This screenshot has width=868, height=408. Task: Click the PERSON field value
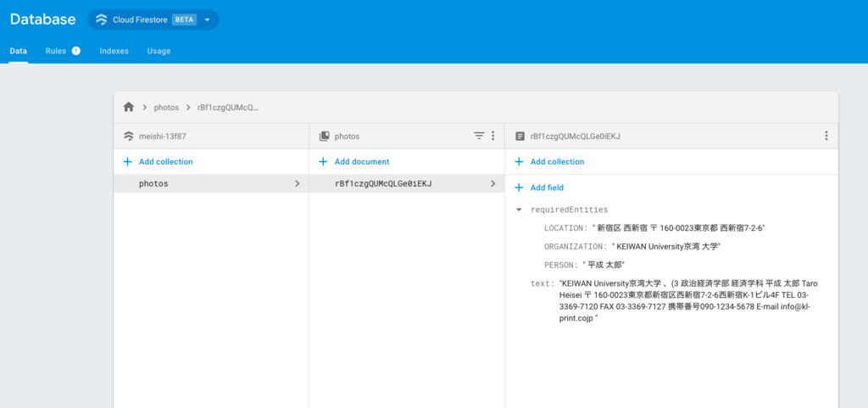point(604,265)
